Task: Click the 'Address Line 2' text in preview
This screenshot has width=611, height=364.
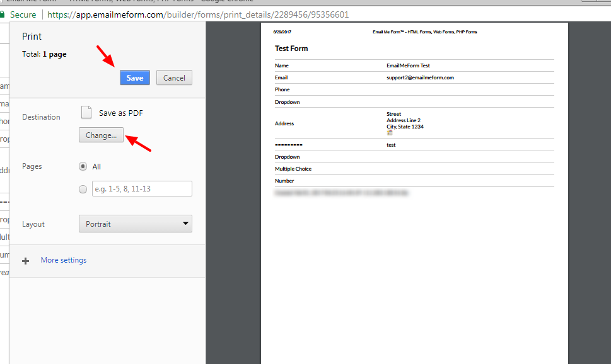Action: (404, 120)
